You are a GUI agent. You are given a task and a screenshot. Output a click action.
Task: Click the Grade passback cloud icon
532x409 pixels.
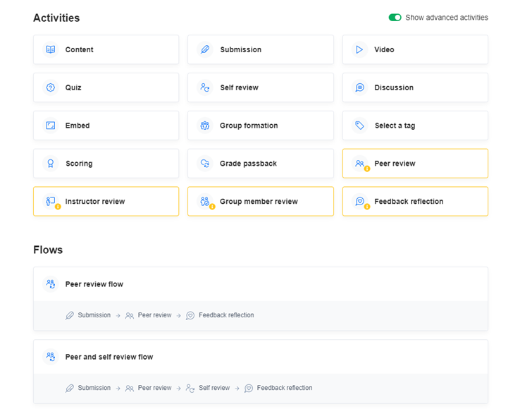pos(205,164)
